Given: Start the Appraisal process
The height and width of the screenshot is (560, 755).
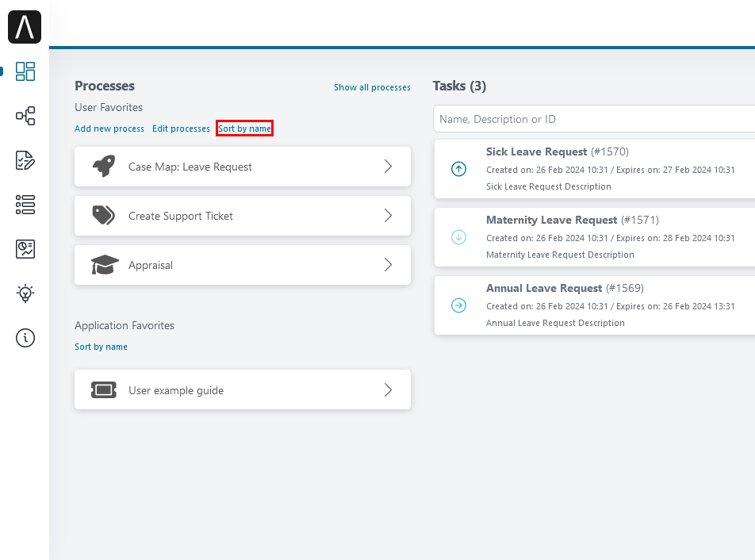Looking at the screenshot, I should pos(243,265).
